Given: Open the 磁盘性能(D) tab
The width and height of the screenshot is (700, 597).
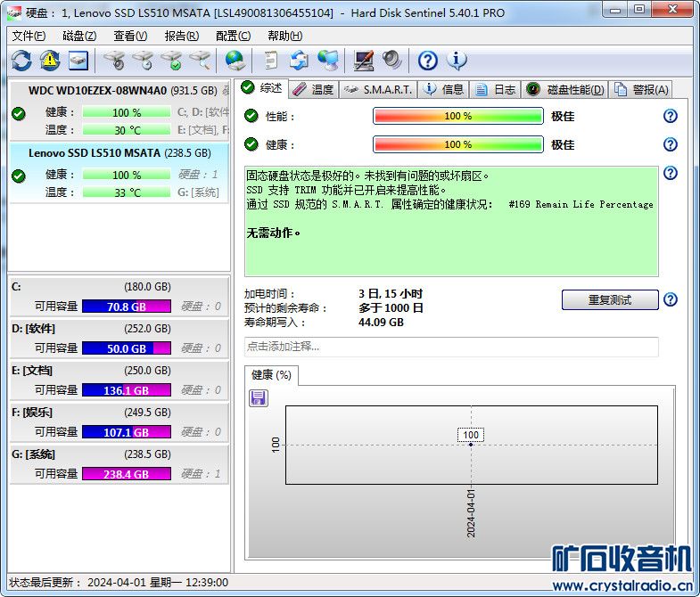Looking at the screenshot, I should [565, 89].
